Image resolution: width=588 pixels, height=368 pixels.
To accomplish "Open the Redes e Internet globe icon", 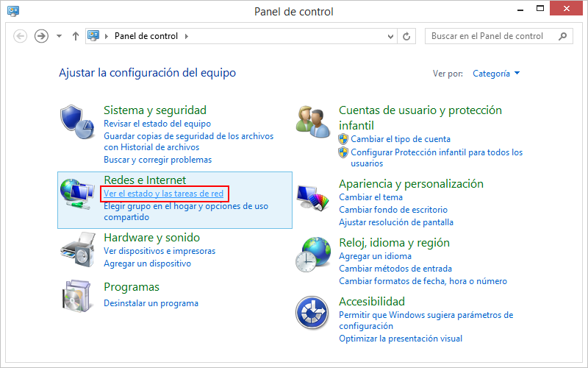I will [77, 194].
